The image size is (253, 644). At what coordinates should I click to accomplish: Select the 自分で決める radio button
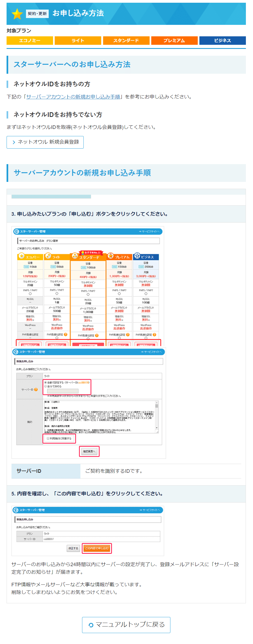46,386
